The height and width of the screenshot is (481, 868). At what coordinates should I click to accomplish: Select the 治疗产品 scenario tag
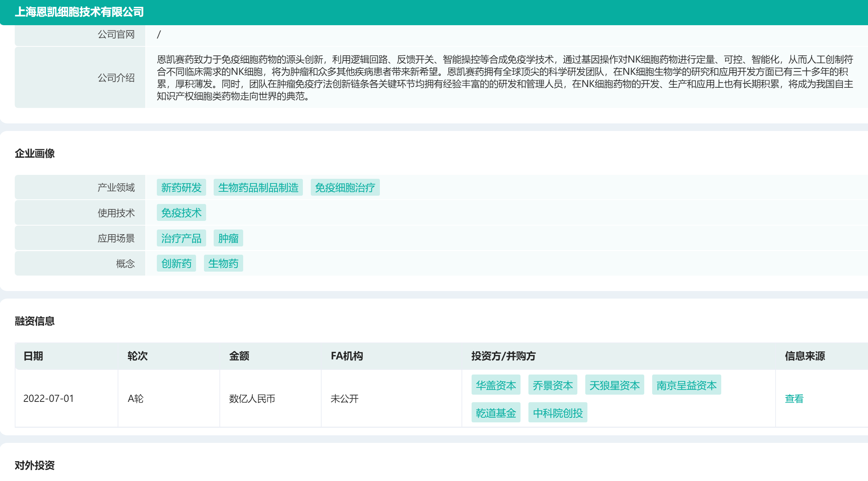[x=181, y=238]
